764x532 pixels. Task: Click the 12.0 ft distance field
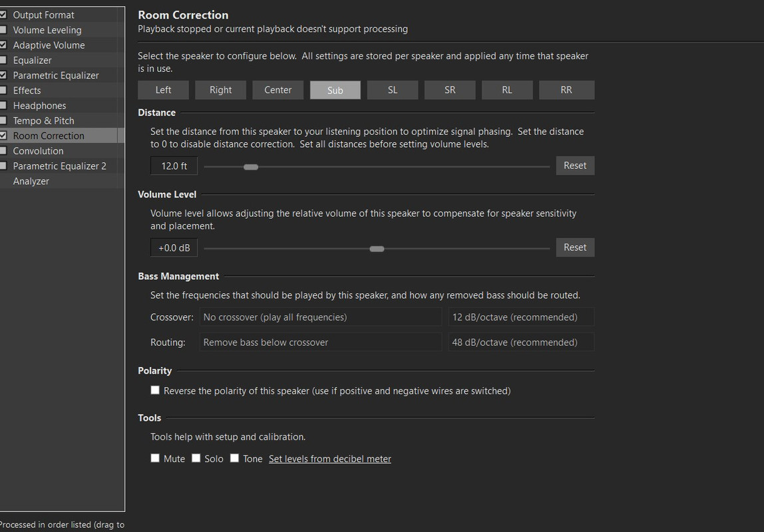coord(174,166)
